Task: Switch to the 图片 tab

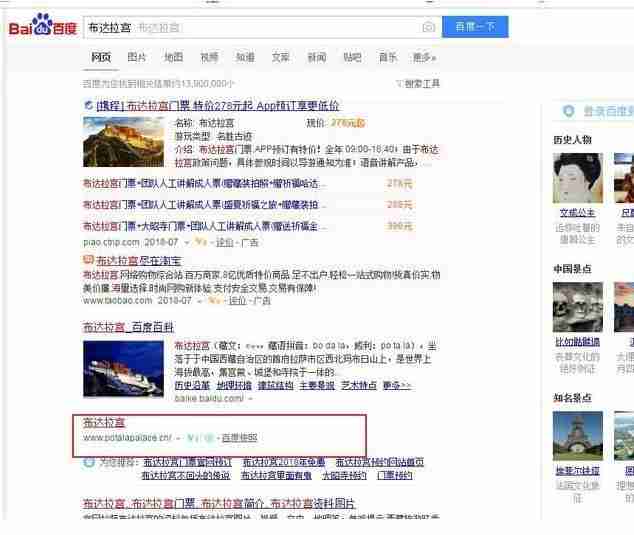Action: pos(137,57)
